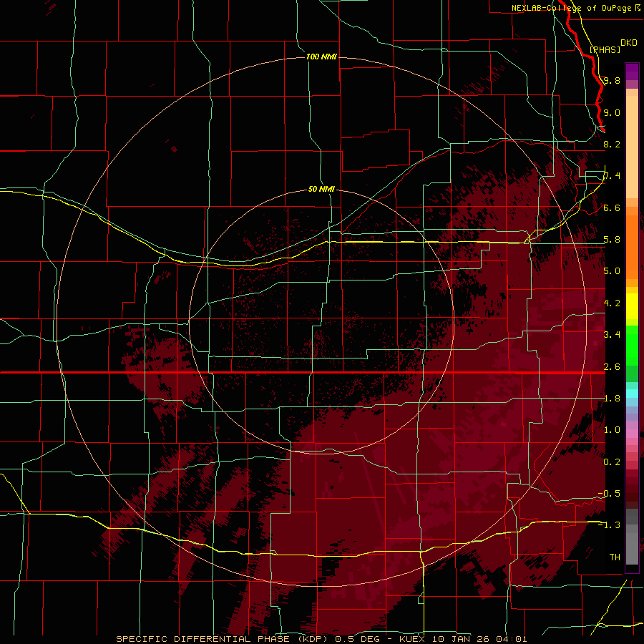Click the 9.0 scale value
644x644 pixels.
click(x=612, y=112)
